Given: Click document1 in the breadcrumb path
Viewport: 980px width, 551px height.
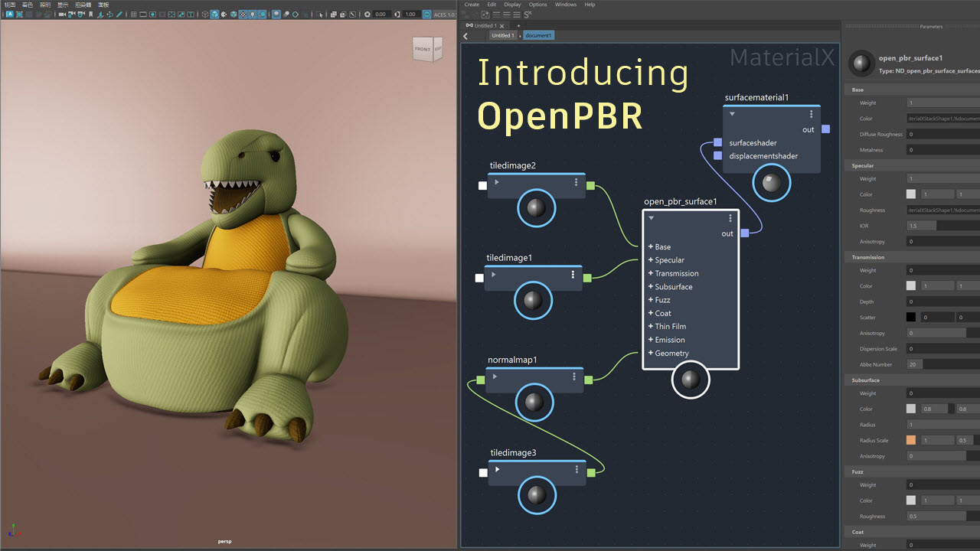Looking at the screenshot, I should pyautogui.click(x=538, y=35).
